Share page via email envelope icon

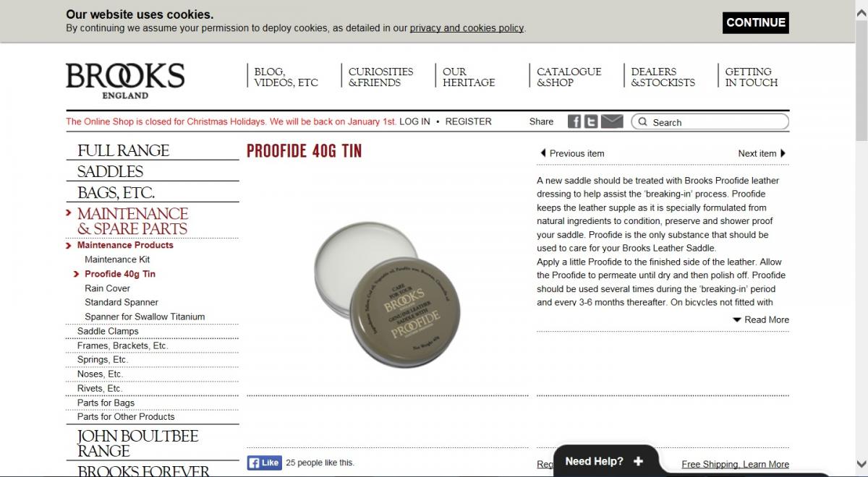612,121
